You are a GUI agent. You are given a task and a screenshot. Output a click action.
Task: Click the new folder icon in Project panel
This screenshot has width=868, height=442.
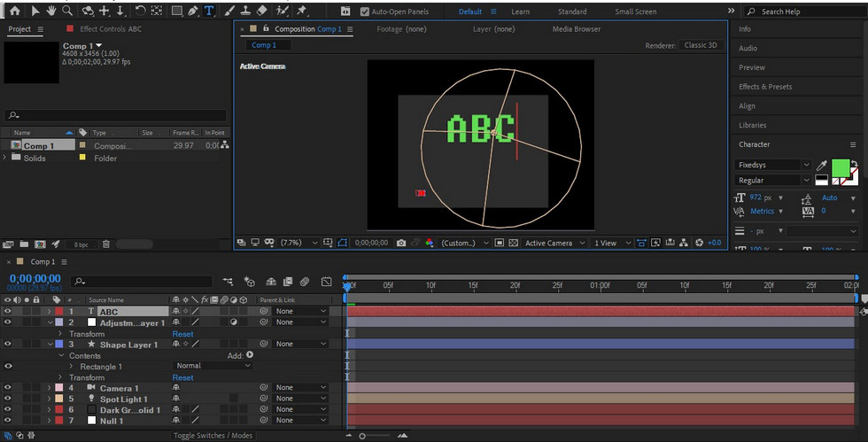(x=24, y=244)
